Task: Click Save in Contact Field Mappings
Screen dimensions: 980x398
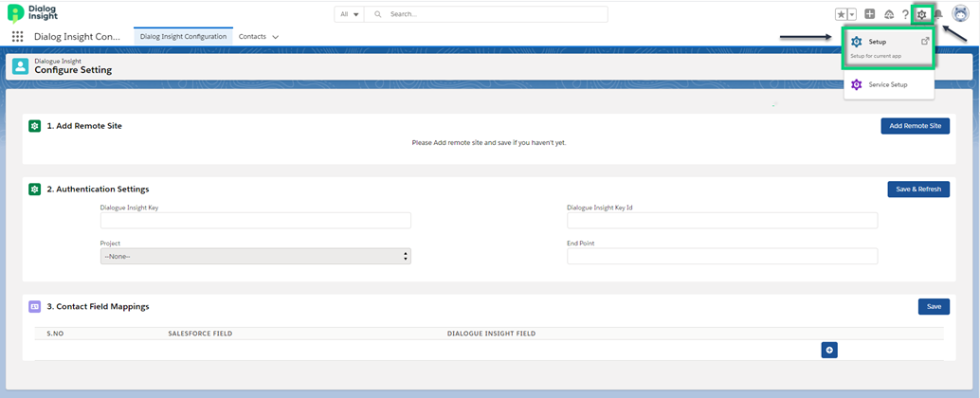Action: (934, 306)
